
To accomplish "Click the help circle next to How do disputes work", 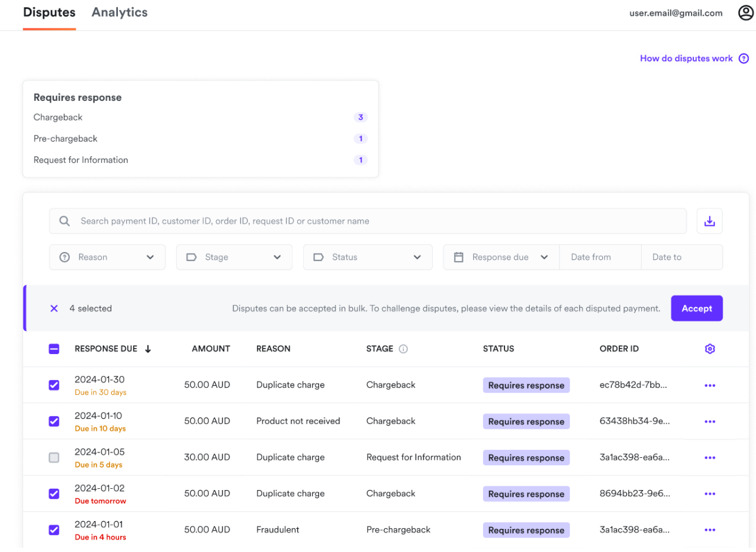I will click(743, 58).
